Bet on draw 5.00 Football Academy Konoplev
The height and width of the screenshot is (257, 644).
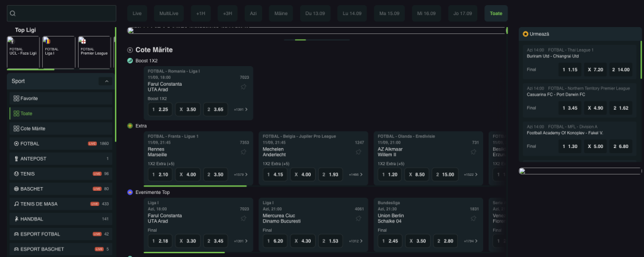pos(595,146)
